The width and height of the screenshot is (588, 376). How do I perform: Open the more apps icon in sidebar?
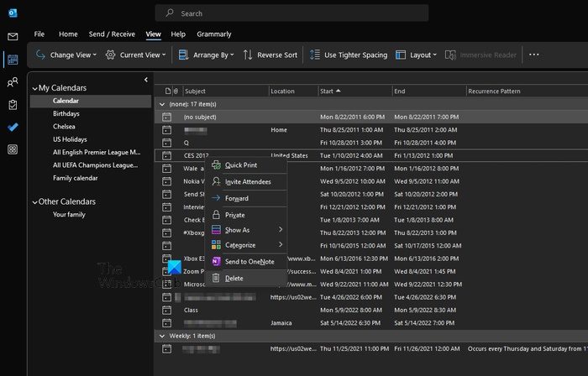tap(13, 149)
